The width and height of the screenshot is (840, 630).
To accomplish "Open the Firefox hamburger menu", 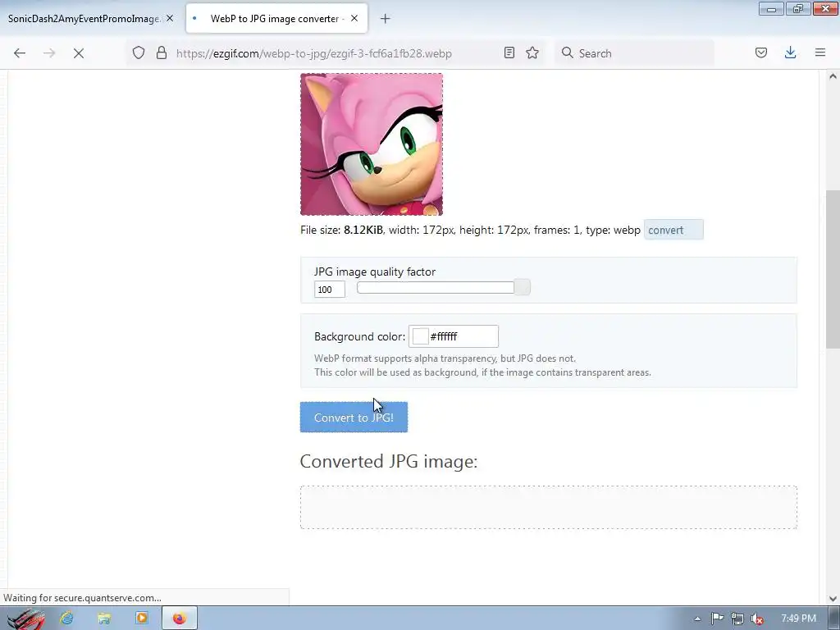I will pyautogui.click(x=820, y=53).
